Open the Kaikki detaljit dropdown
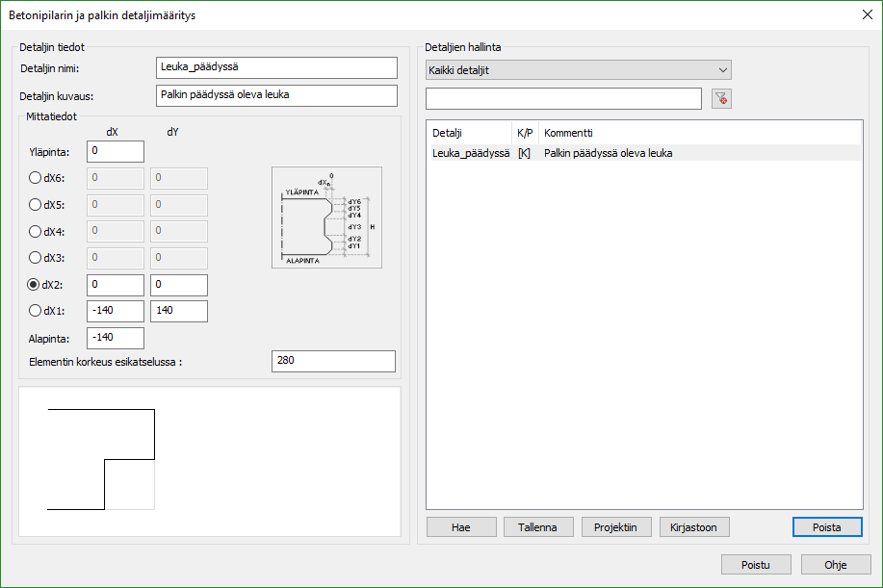Viewport: 883px width, 588px height. [578, 70]
